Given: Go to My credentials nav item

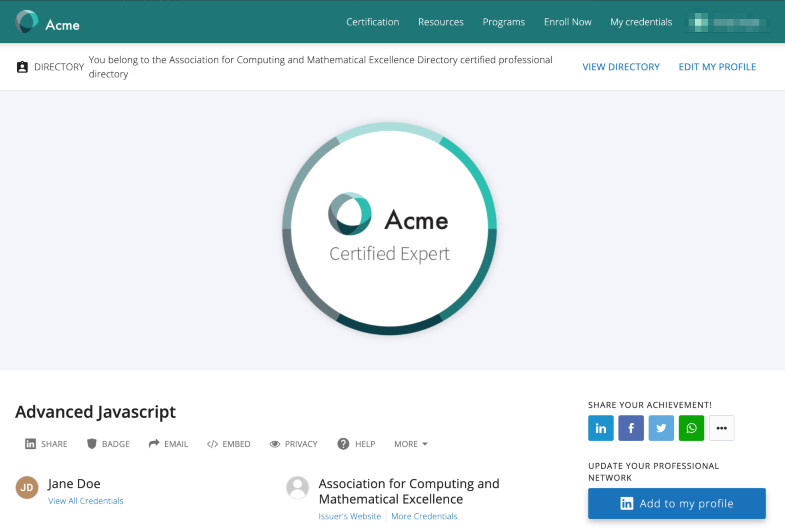Looking at the screenshot, I should tap(641, 22).
